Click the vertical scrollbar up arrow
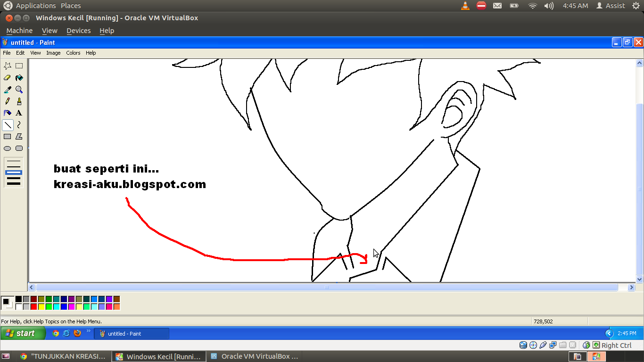This screenshot has height=362, width=644. [x=640, y=63]
